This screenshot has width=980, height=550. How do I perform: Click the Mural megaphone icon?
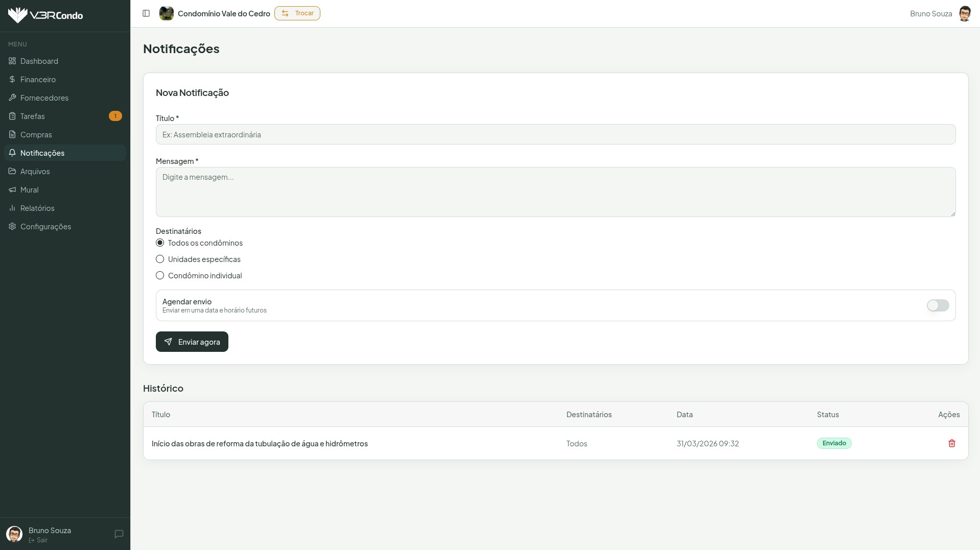pyautogui.click(x=12, y=189)
